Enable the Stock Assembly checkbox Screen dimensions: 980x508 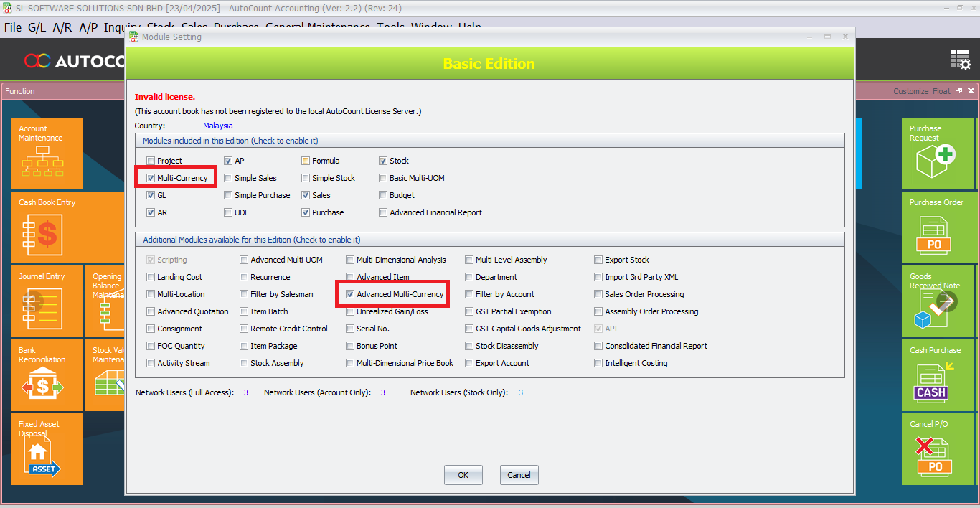click(x=244, y=363)
